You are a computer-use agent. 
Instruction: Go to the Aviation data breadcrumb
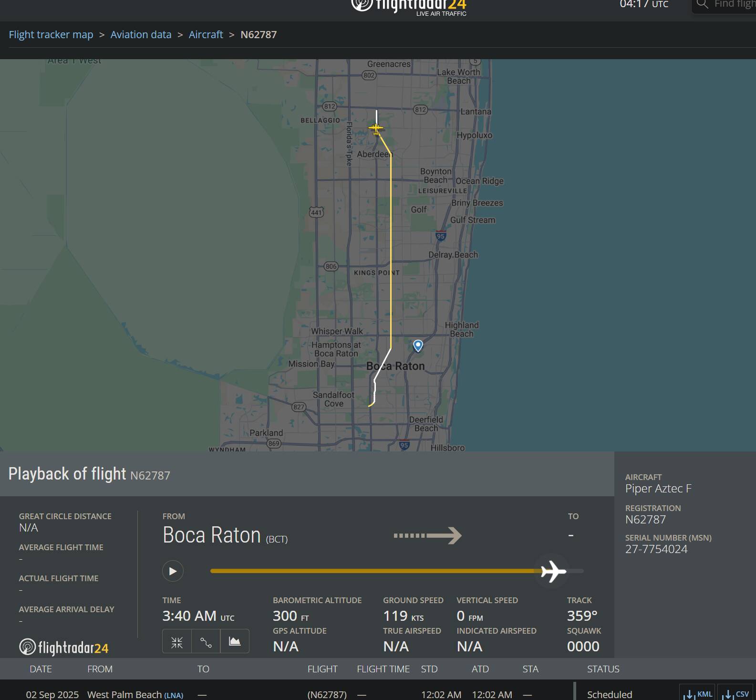(141, 35)
